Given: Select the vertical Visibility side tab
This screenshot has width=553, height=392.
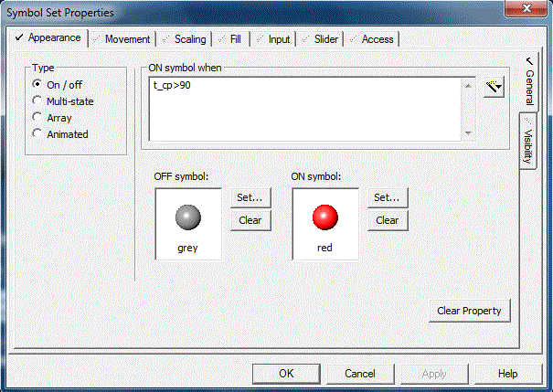Looking at the screenshot, I should point(528,143).
